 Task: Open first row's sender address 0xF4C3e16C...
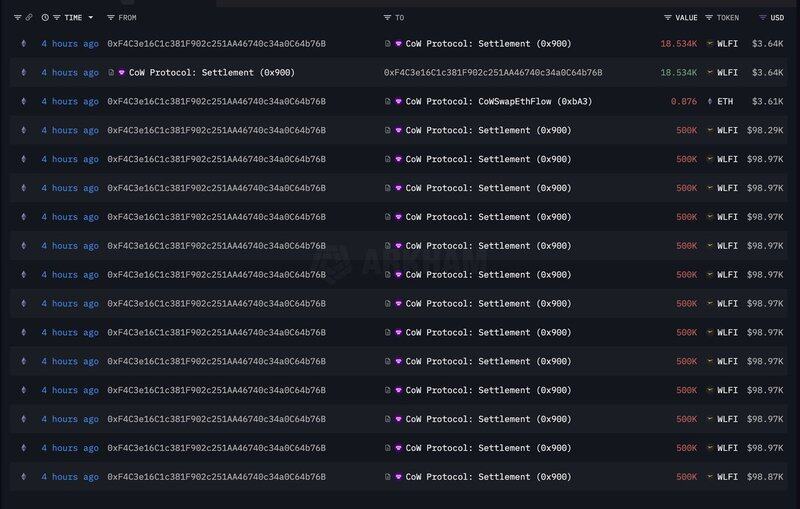click(216, 44)
